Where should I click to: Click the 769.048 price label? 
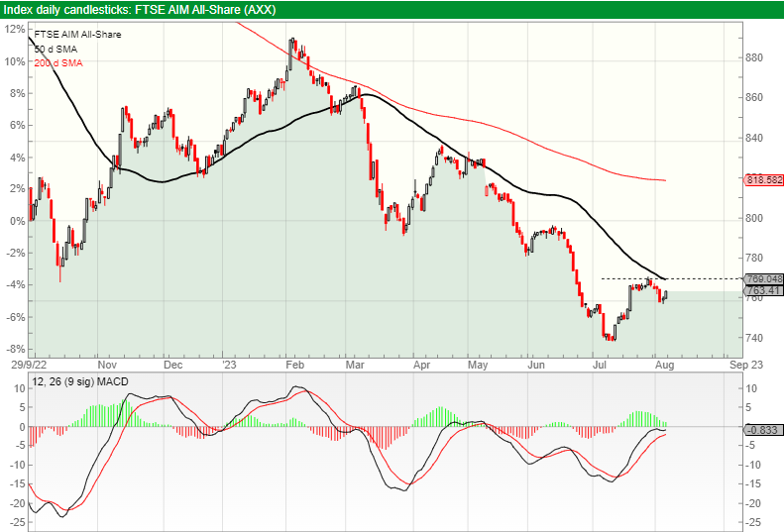click(x=764, y=279)
